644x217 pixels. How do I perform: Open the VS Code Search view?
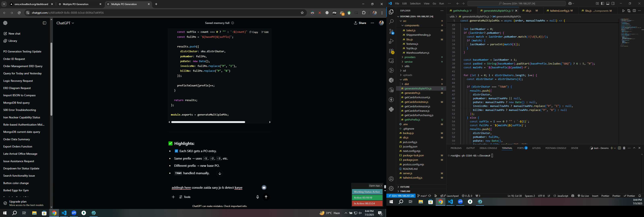391,22
